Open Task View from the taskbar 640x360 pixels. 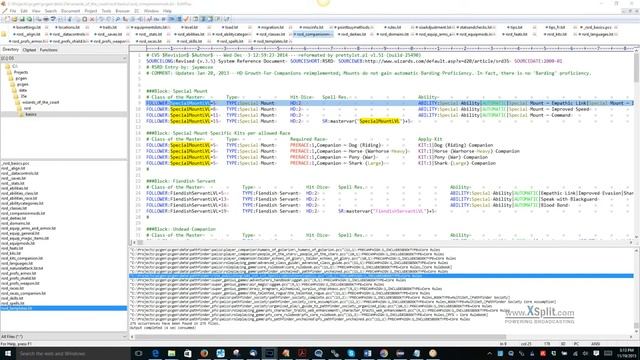[x=138, y=353]
